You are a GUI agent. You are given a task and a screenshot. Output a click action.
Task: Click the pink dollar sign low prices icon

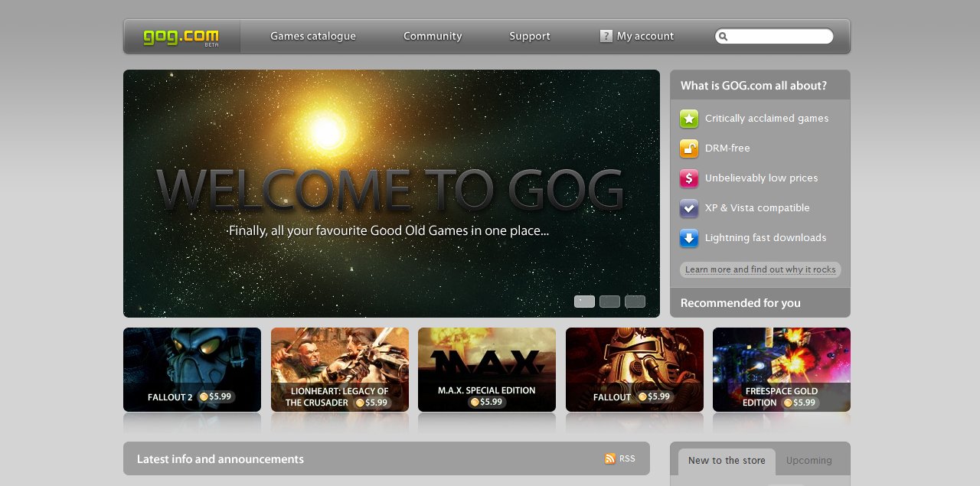689,178
